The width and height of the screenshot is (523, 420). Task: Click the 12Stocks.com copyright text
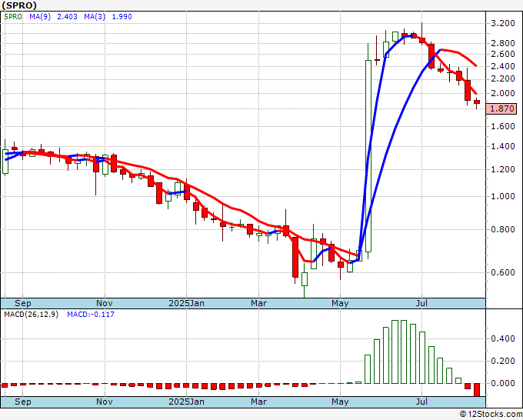point(491,415)
